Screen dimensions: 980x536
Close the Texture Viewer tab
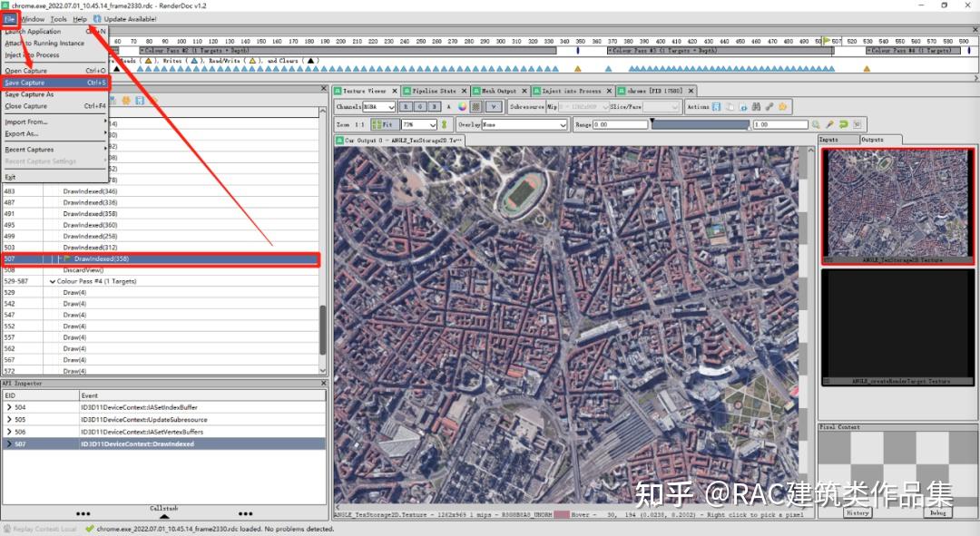point(395,91)
